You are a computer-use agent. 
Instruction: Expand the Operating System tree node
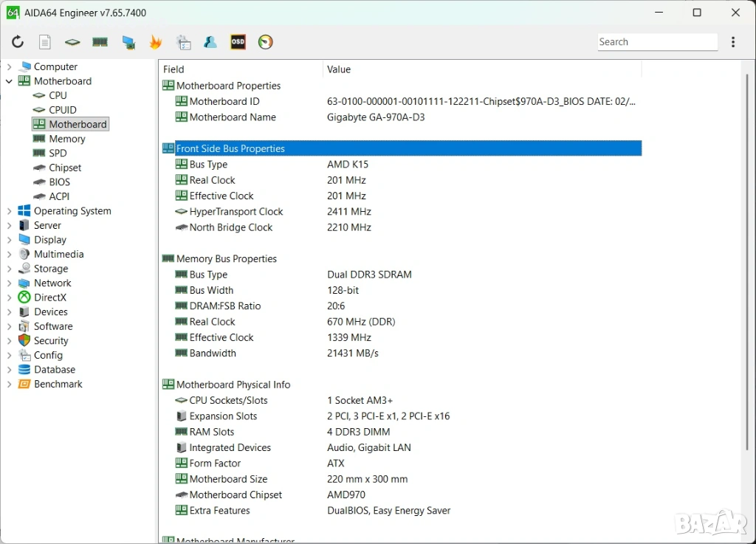(x=9, y=211)
